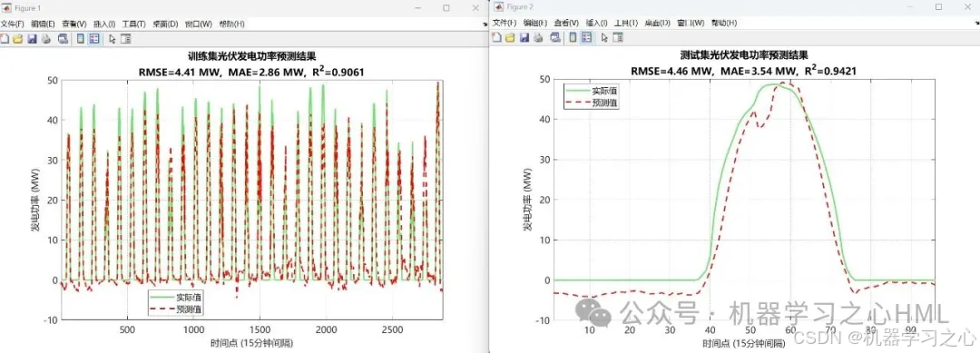Click dock arrow at Figure 1 menu bar end
Screen dimensions: 980x353
pos(485,25)
